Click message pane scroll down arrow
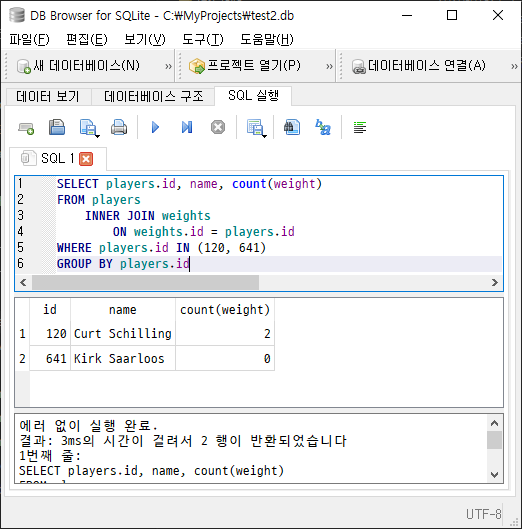522x529 pixels. [494, 475]
